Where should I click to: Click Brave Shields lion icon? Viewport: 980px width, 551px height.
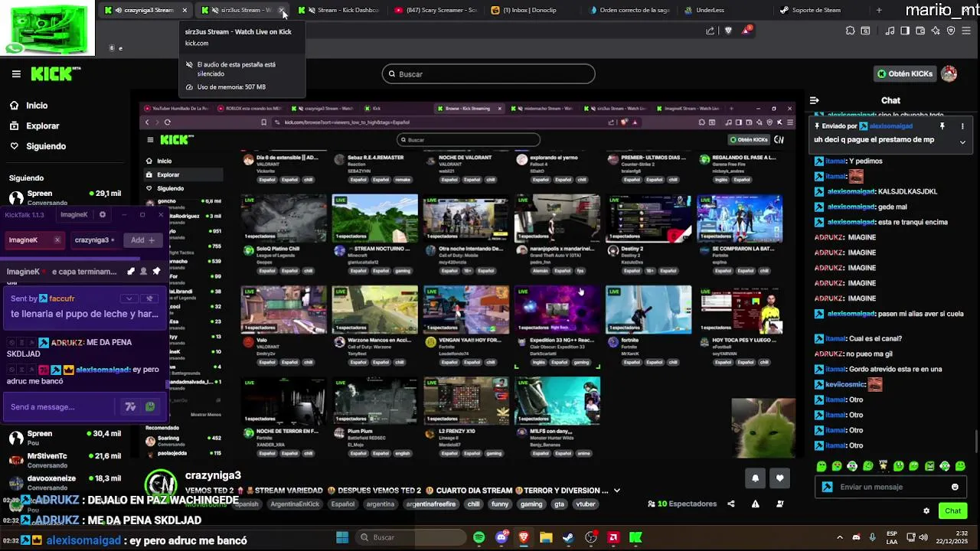728,31
